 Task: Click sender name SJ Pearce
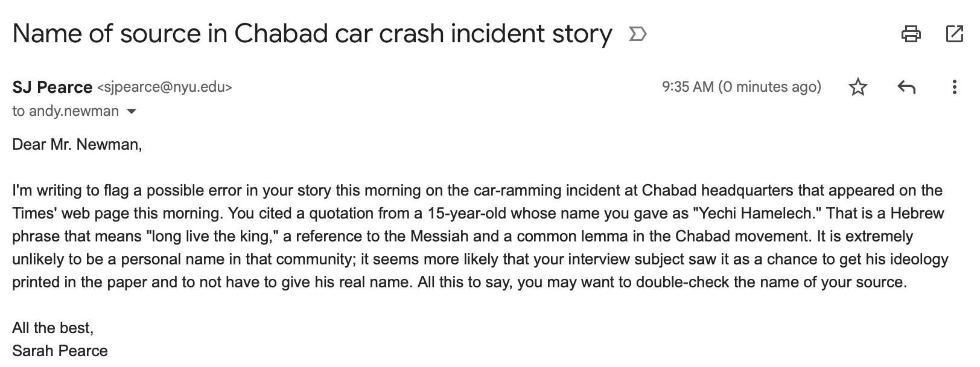52,88
